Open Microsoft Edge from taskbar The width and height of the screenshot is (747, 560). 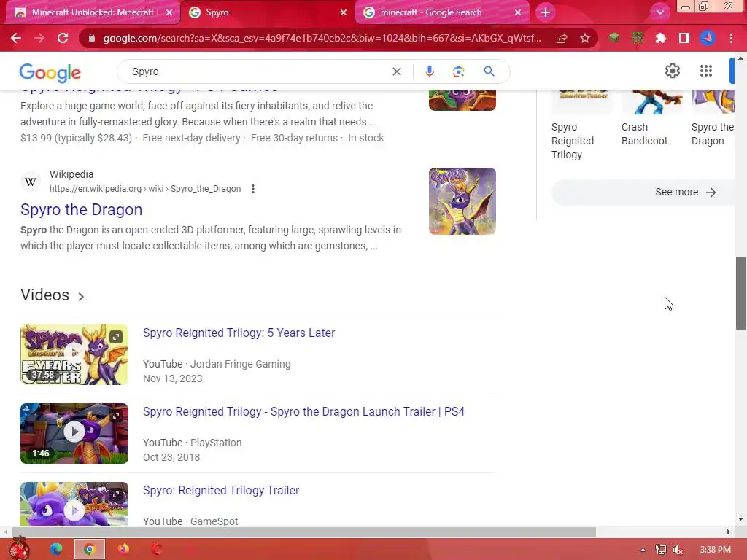click(55, 549)
